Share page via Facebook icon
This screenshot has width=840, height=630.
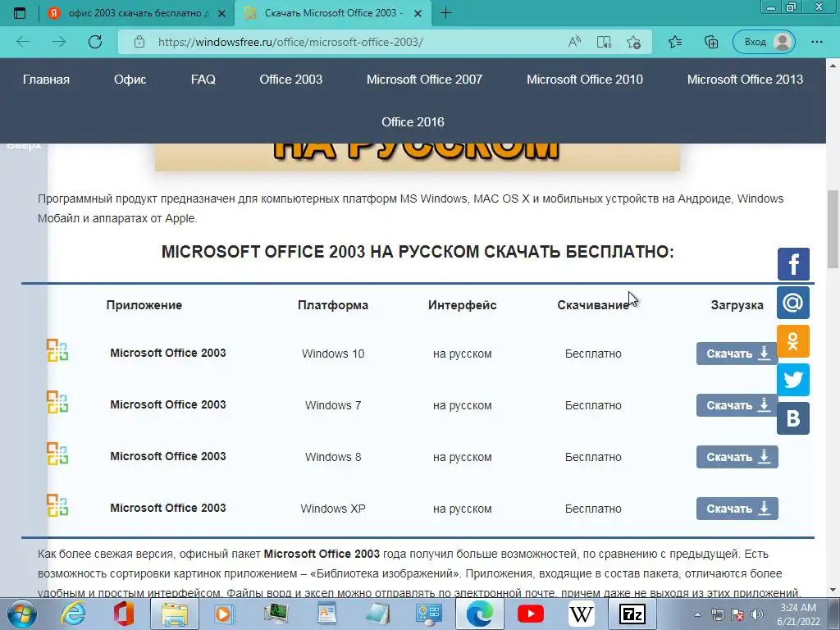(x=793, y=264)
